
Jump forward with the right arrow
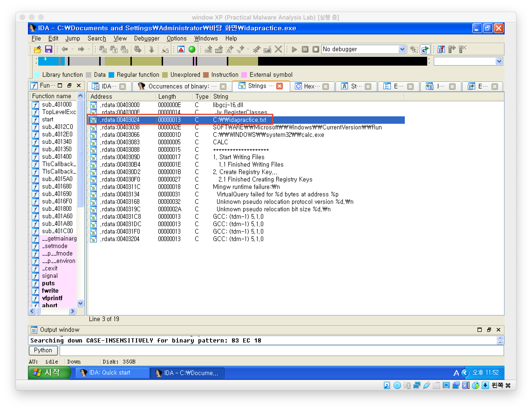(81, 49)
